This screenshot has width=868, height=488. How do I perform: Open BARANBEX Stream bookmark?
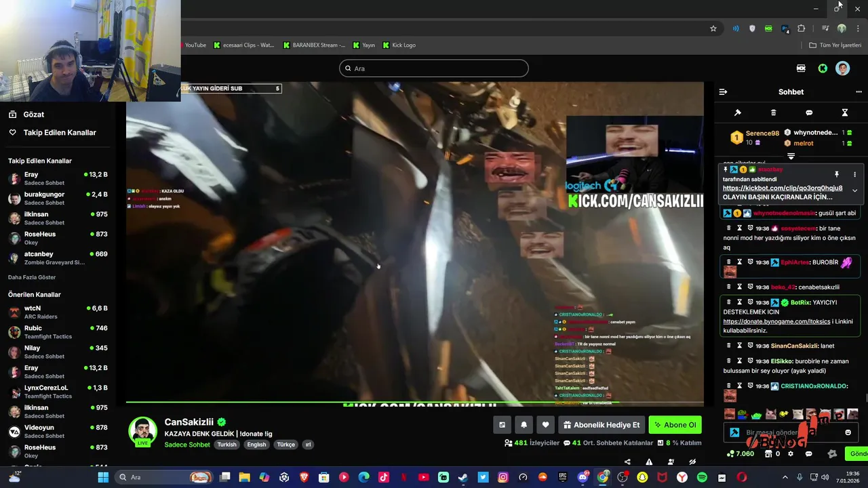coord(314,45)
